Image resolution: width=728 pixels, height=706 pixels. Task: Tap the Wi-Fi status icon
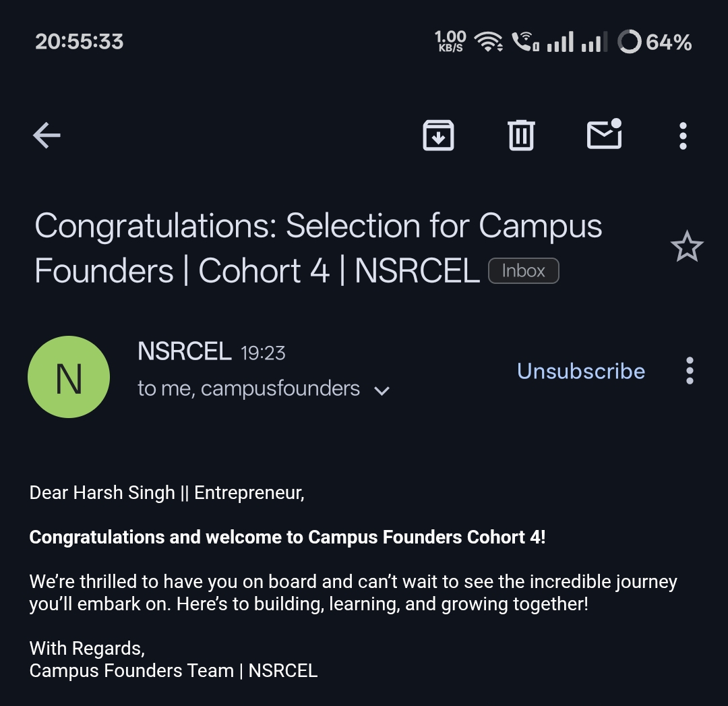[488, 42]
